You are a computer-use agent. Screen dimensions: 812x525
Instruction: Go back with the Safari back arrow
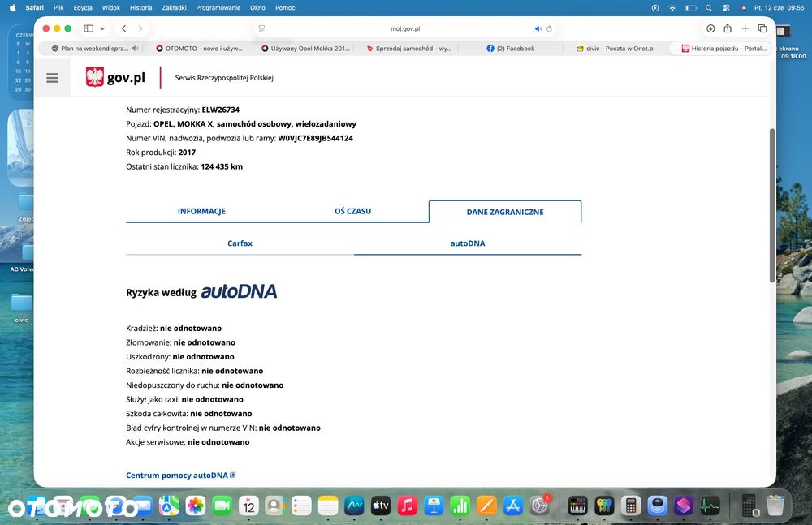pyautogui.click(x=123, y=28)
